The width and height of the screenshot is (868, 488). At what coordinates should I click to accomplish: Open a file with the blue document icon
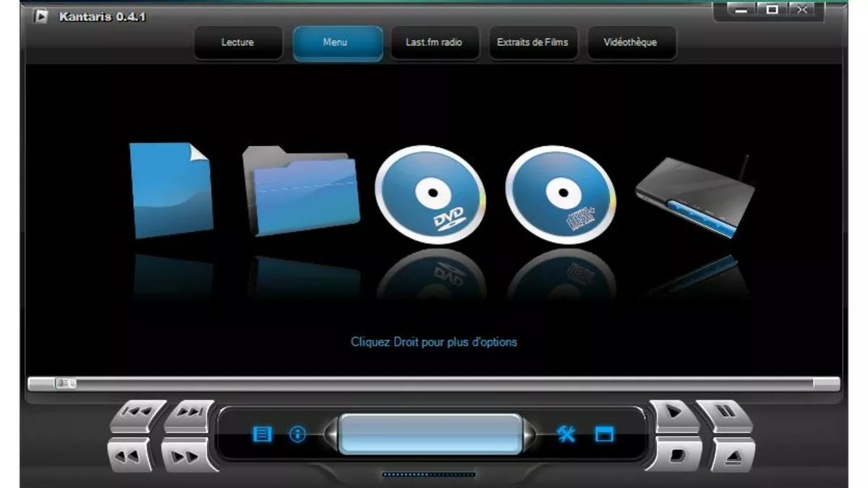(x=171, y=189)
